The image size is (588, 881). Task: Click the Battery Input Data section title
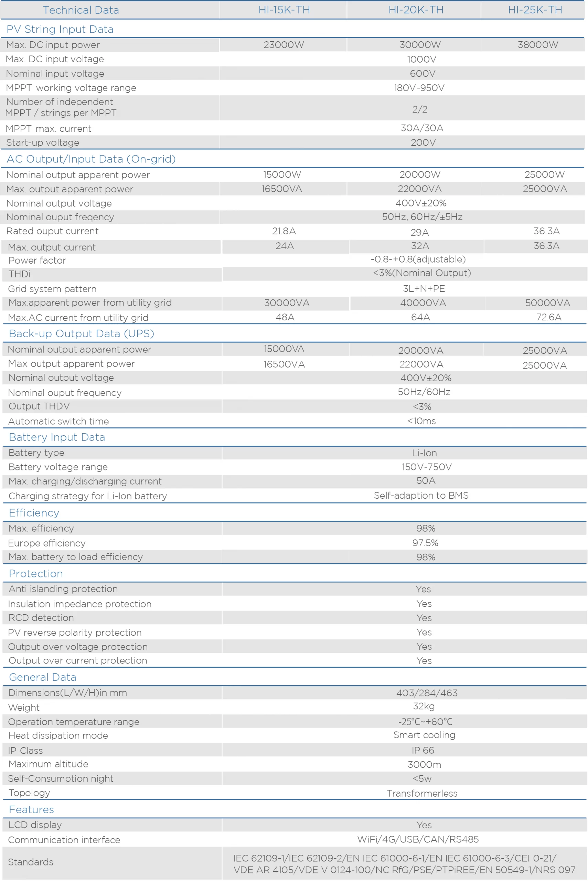click(57, 437)
